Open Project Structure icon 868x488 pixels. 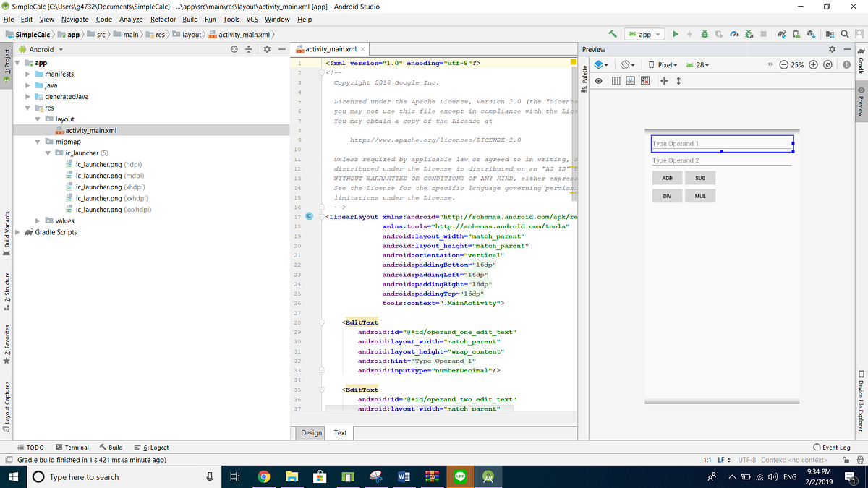830,34
